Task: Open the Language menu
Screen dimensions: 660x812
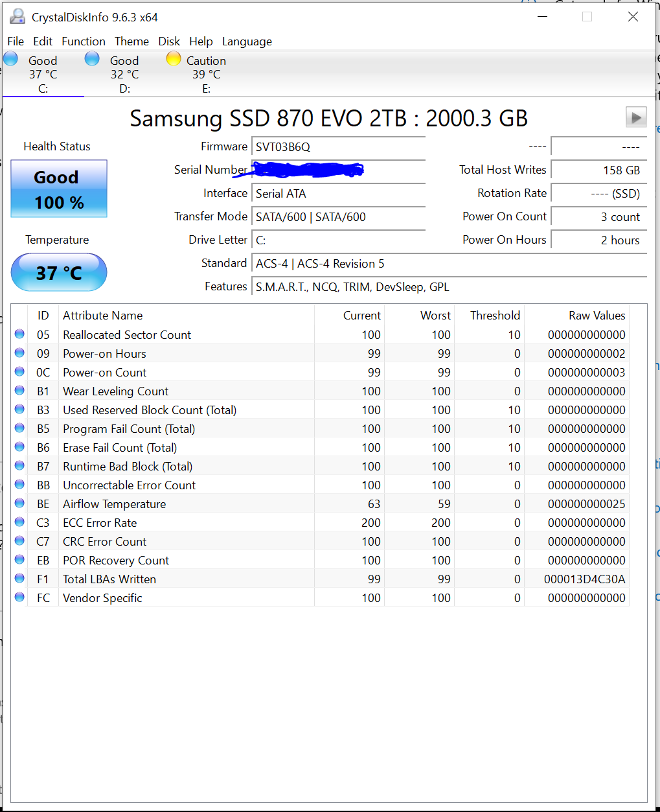Action: pos(247,41)
